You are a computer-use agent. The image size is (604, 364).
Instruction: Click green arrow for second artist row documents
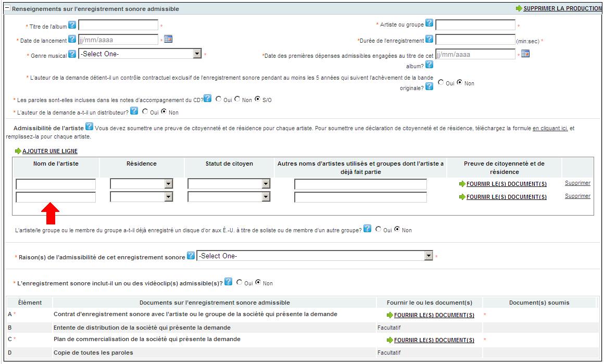[462, 197]
